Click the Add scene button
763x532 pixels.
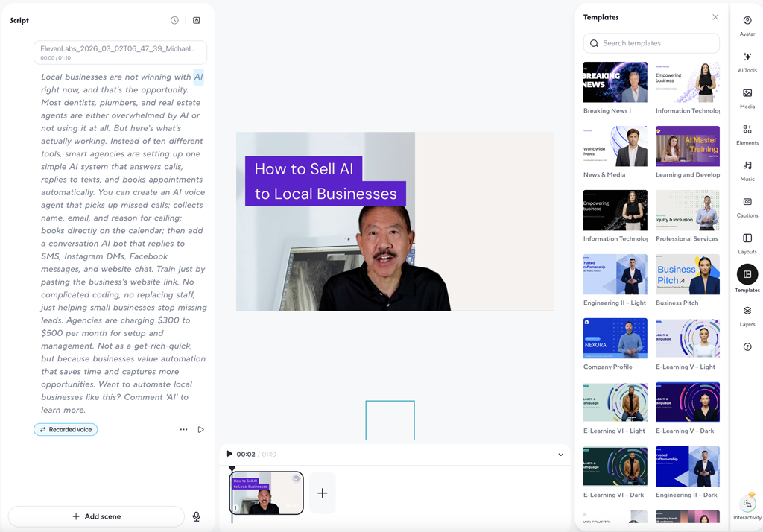(96, 516)
